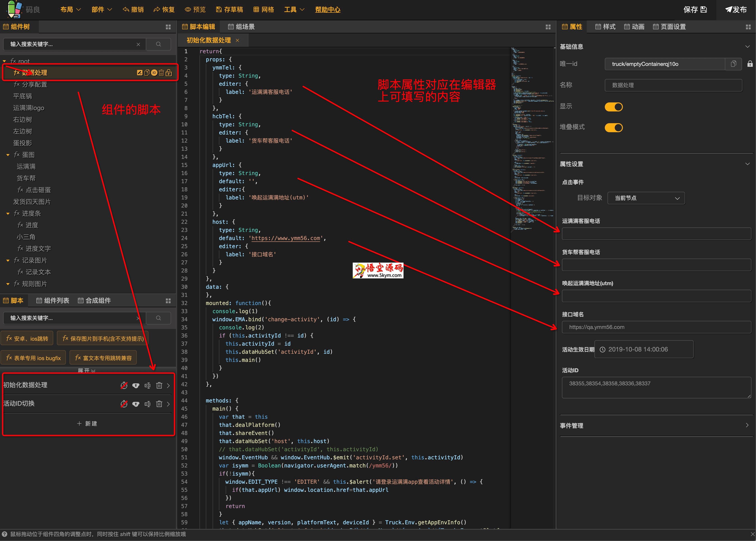Click the 发布 publish button
The height and width of the screenshot is (541, 756).
point(736,9)
